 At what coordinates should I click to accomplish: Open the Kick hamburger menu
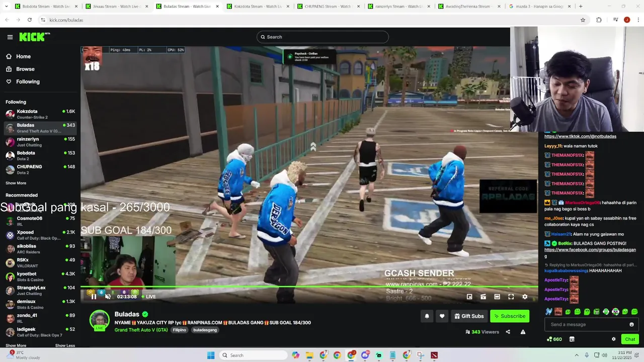[10, 37]
